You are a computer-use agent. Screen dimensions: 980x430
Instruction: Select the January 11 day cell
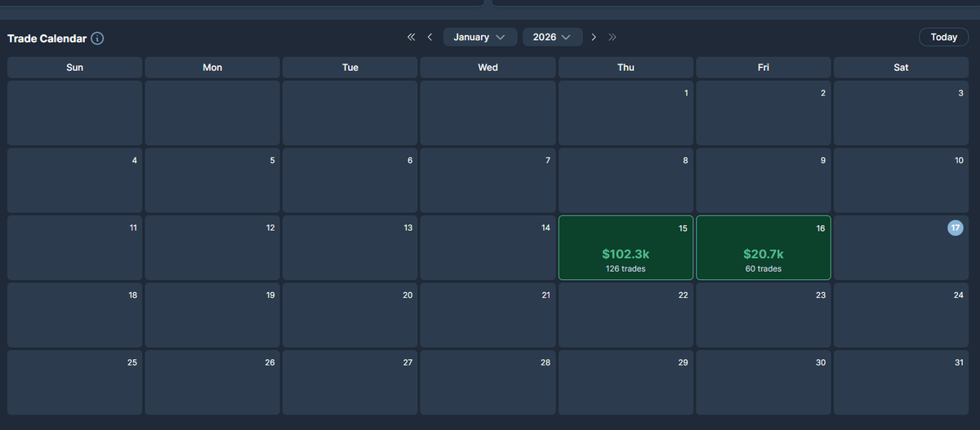coord(74,247)
